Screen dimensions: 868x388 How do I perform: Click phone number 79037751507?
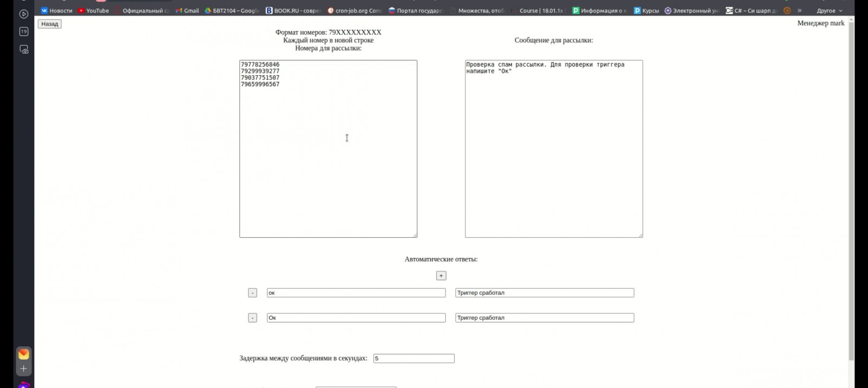[x=260, y=77]
